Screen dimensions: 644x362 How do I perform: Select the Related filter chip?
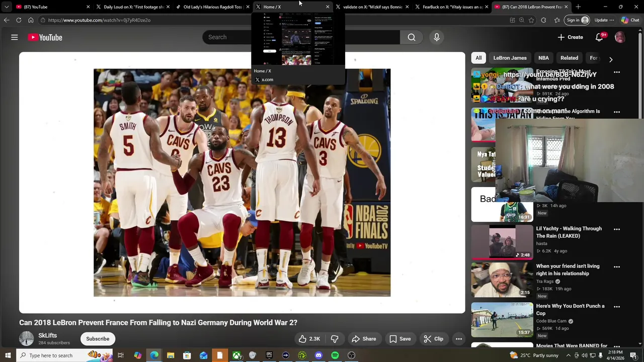(569, 58)
